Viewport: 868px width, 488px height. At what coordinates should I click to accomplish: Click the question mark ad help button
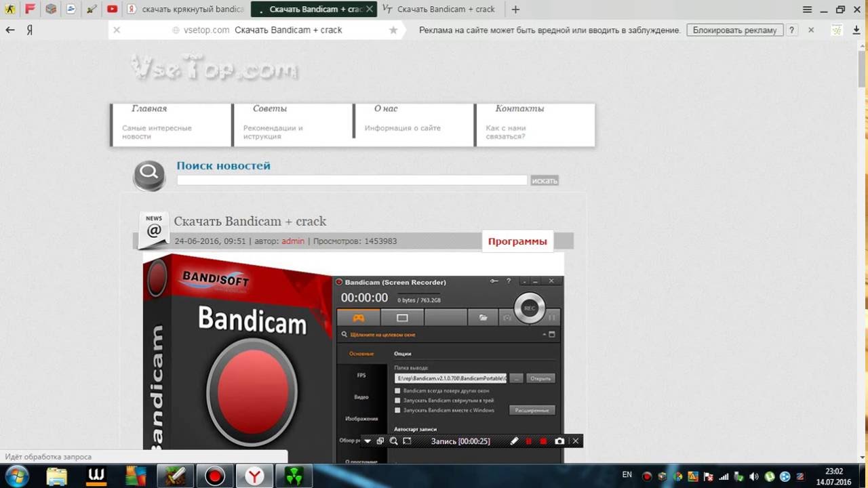pyautogui.click(x=792, y=30)
